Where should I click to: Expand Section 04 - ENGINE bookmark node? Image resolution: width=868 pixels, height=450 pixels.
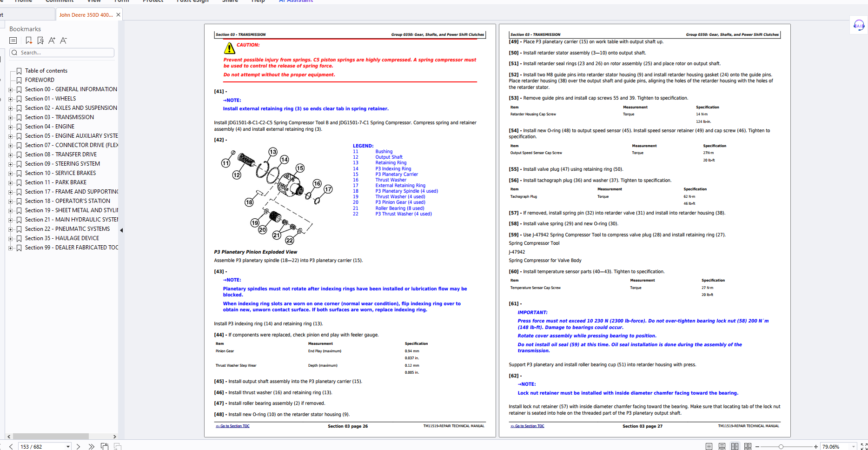10,127
